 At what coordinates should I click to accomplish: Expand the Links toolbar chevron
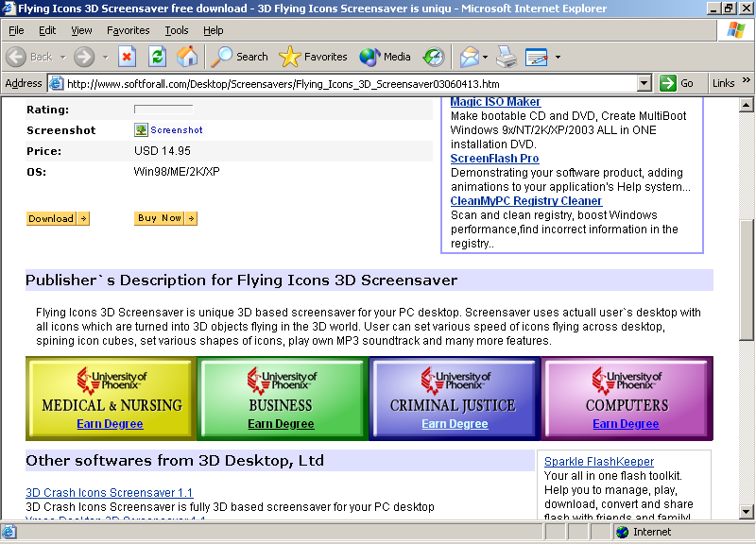click(747, 80)
